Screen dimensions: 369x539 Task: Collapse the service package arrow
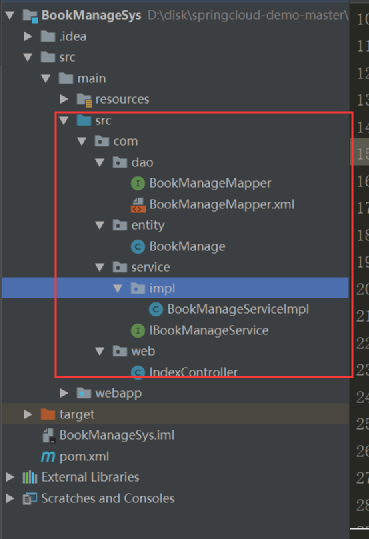pos(99,267)
